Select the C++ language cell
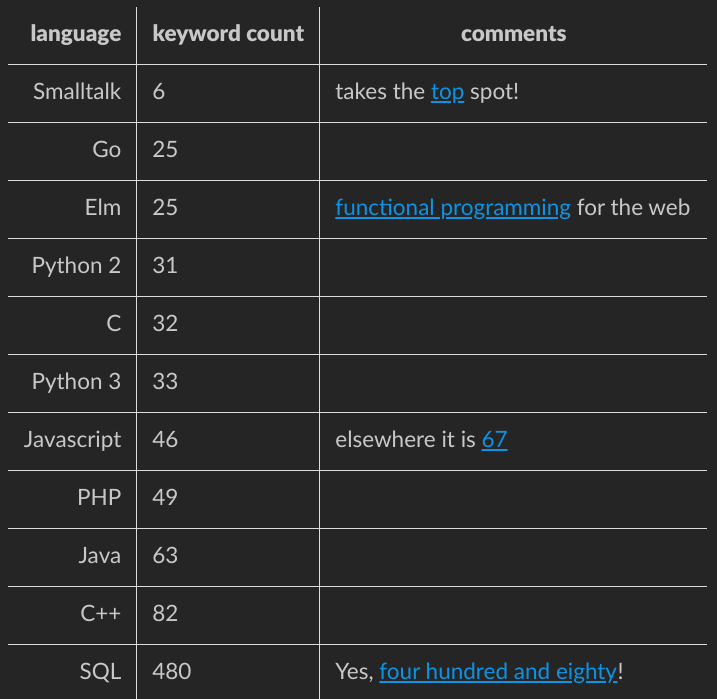The width and height of the screenshot is (717, 699). pos(101,614)
